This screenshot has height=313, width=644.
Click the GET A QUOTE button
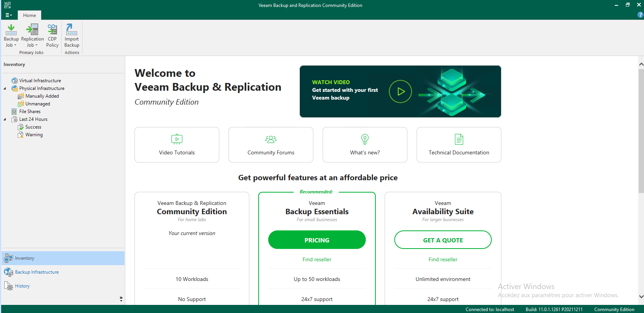click(x=443, y=240)
